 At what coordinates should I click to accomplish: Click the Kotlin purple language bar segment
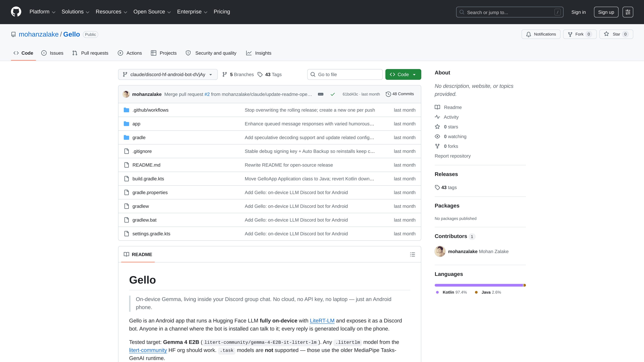coord(479,285)
